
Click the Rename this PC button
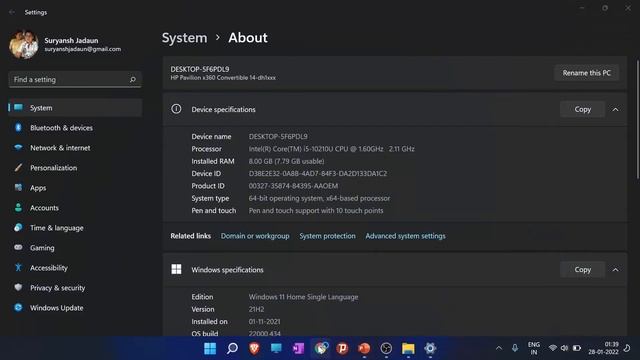click(587, 73)
